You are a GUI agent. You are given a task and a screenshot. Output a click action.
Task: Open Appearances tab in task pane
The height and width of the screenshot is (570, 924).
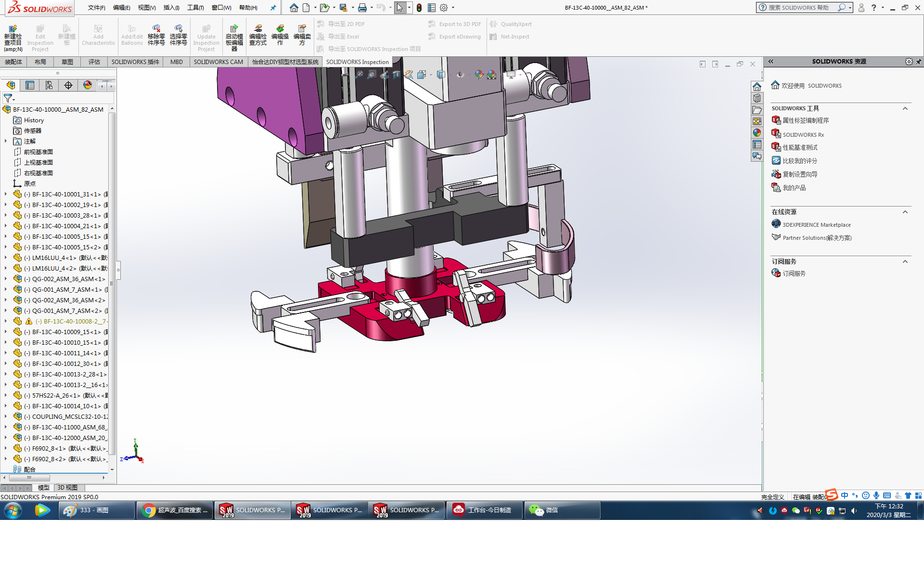[x=757, y=133]
